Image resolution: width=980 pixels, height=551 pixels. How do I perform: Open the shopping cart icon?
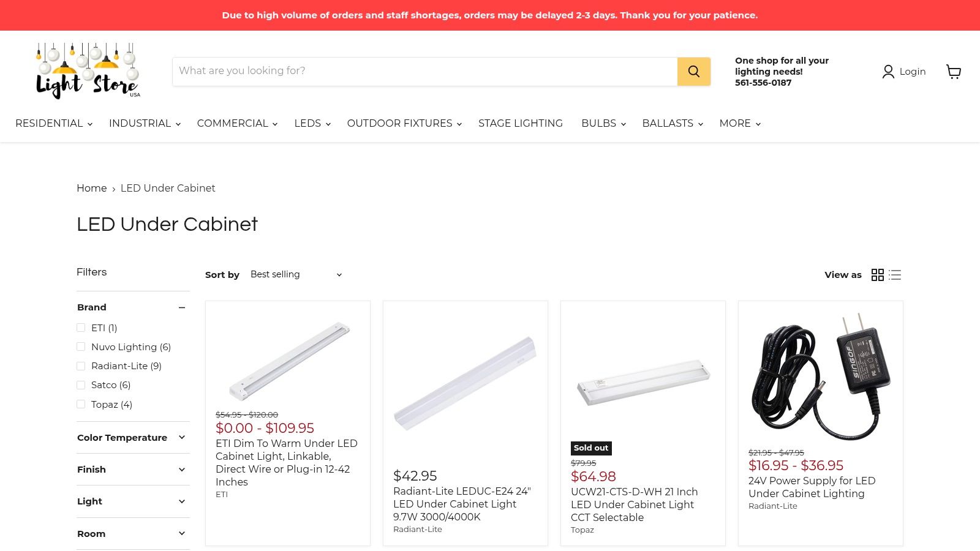(x=953, y=72)
